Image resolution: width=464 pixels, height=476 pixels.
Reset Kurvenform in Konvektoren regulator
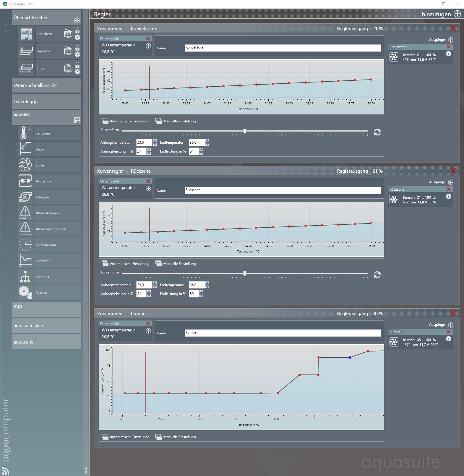[377, 132]
